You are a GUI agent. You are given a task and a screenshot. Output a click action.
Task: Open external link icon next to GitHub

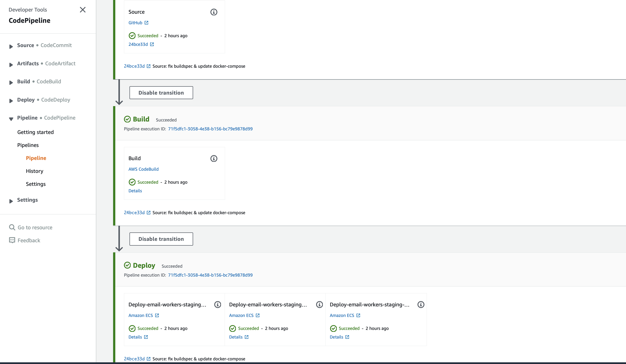pyautogui.click(x=146, y=23)
